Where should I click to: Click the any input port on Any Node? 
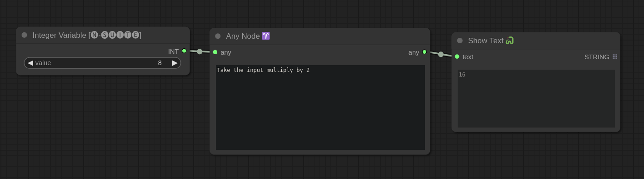(215, 52)
